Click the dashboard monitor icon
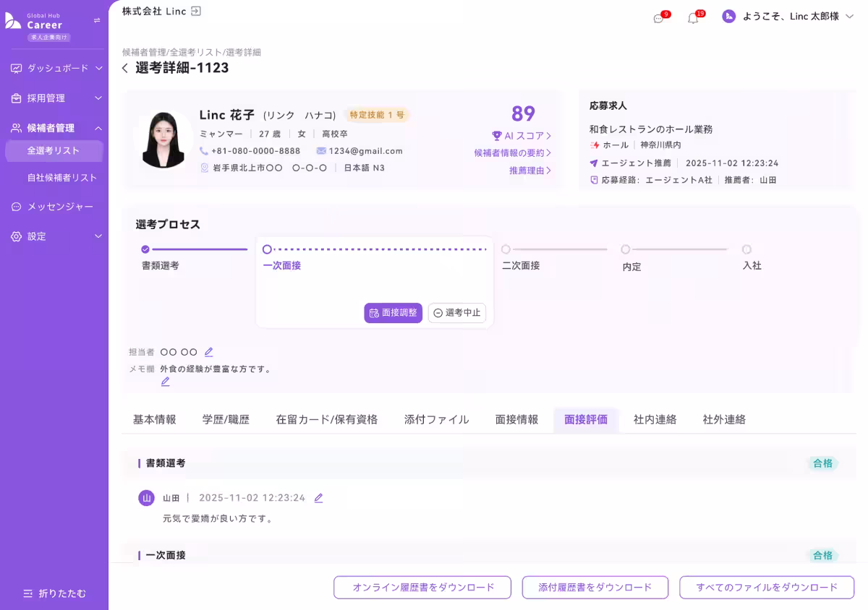The width and height of the screenshot is (868, 610). click(x=16, y=69)
